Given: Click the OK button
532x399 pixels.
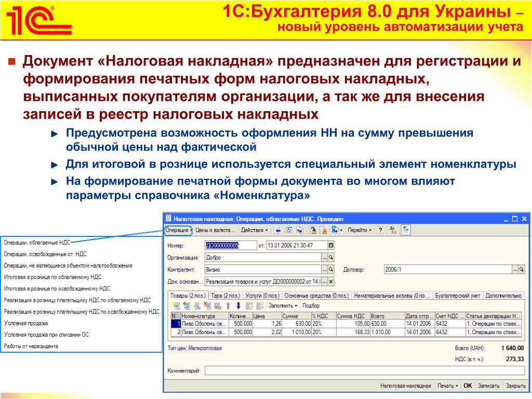Looking at the screenshot, I should point(468,386).
